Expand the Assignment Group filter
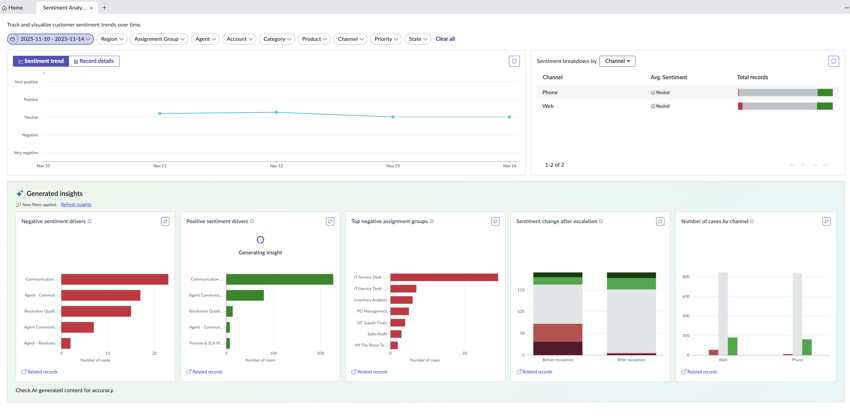The width and height of the screenshot is (850, 419). pyautogui.click(x=159, y=39)
